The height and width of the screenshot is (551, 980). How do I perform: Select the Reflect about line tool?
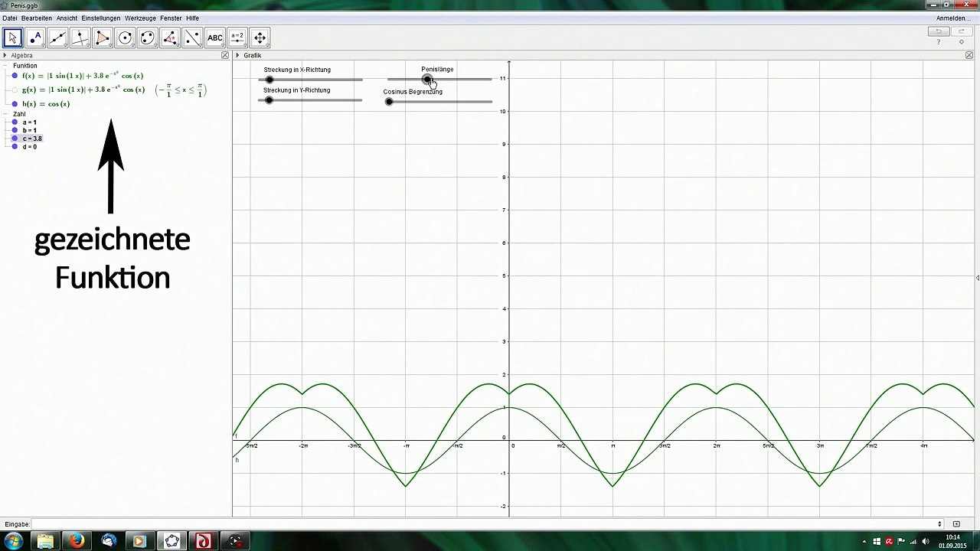(192, 37)
